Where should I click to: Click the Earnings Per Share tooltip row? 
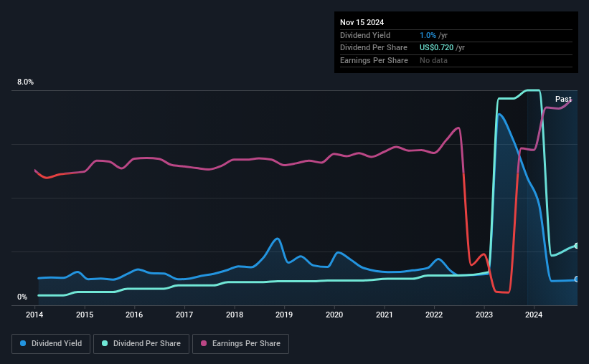coord(456,60)
